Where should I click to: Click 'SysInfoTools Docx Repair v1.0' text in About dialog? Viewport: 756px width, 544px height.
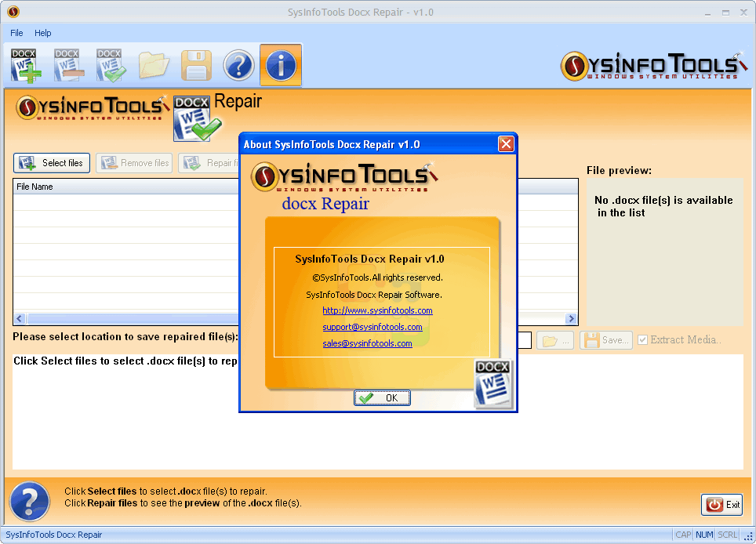click(370, 259)
